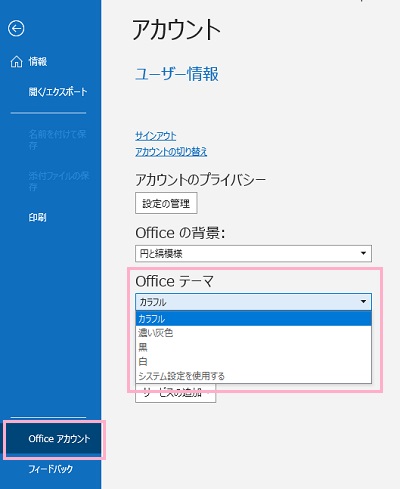This screenshot has width=400, height=489.
Task: Click the back arrow icon
Action: 16,28
